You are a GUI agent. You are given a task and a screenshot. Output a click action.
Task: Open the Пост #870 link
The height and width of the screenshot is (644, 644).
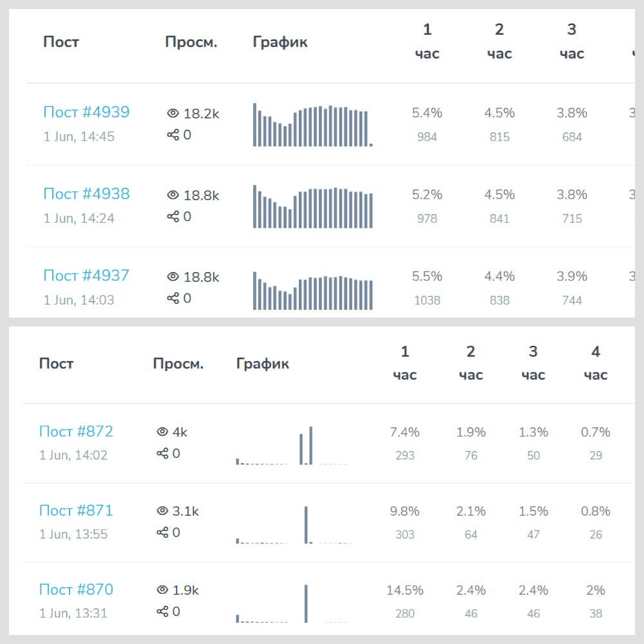click(x=76, y=590)
